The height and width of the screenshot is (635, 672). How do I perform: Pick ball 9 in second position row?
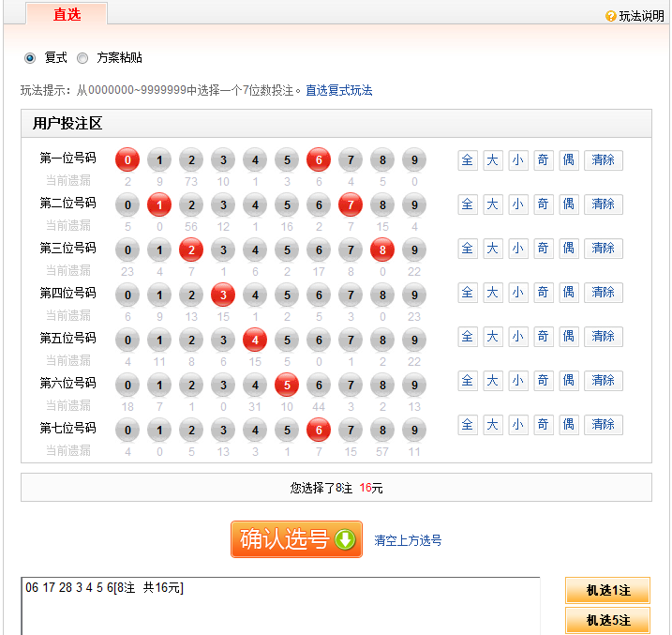414,204
